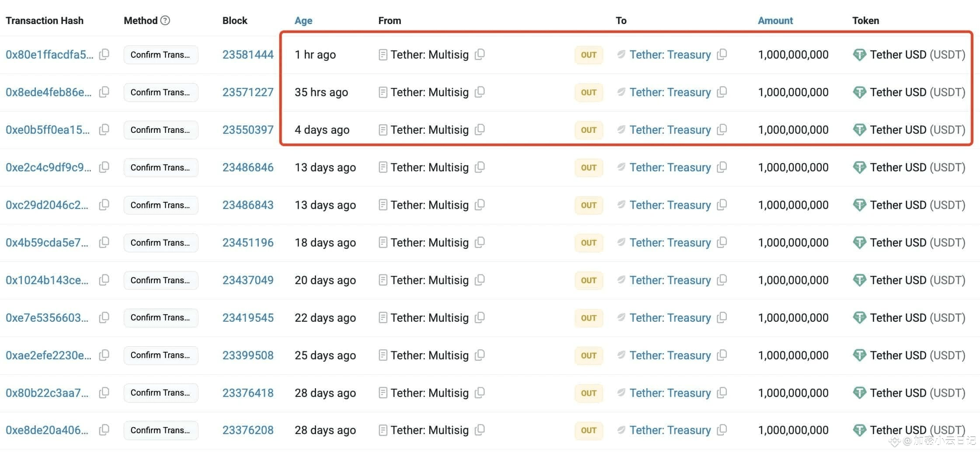980x452 pixels.
Task: Sort by the Amount column header
Action: tap(775, 21)
